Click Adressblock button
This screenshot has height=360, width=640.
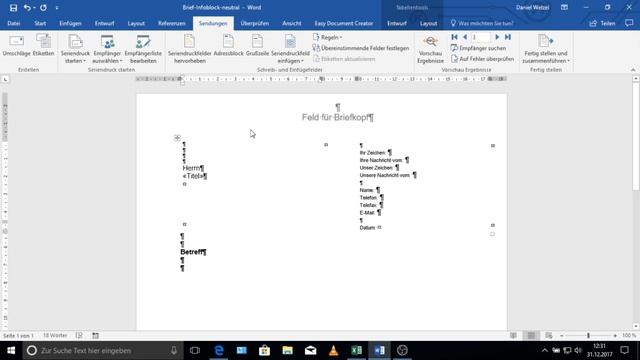pyautogui.click(x=228, y=45)
